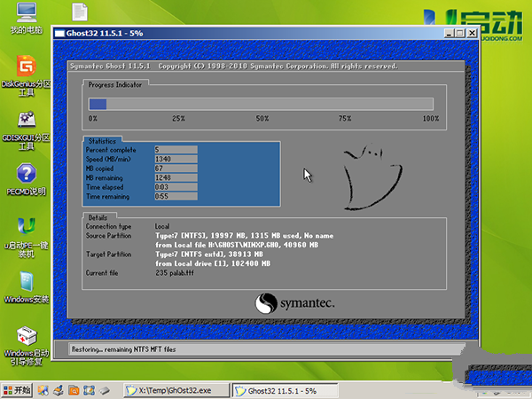This screenshot has height=399, width=532.
Task: Click the Speed (MB/min) value field
Action: [175, 159]
